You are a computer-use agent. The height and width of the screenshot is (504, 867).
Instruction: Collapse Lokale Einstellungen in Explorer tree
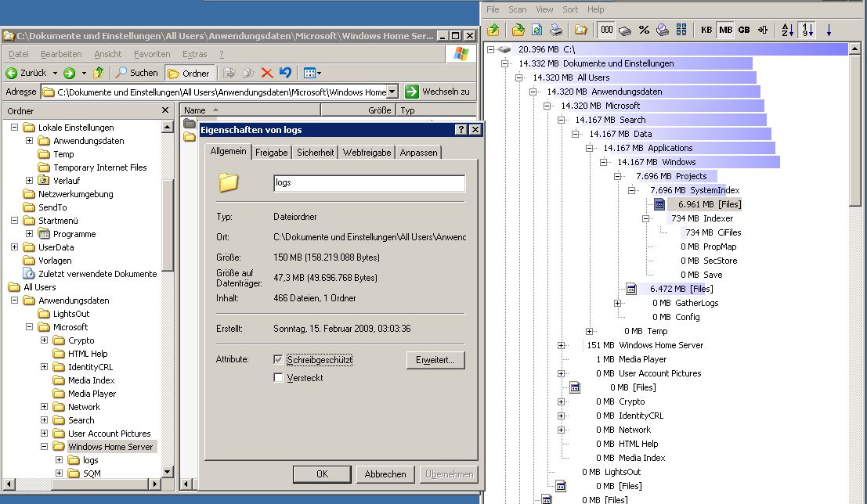pos(14,127)
